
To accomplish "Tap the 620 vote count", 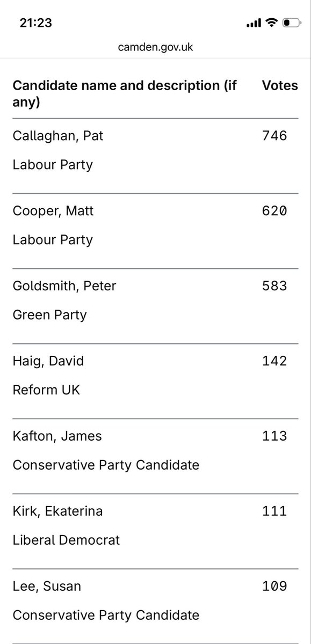I will [x=274, y=211].
